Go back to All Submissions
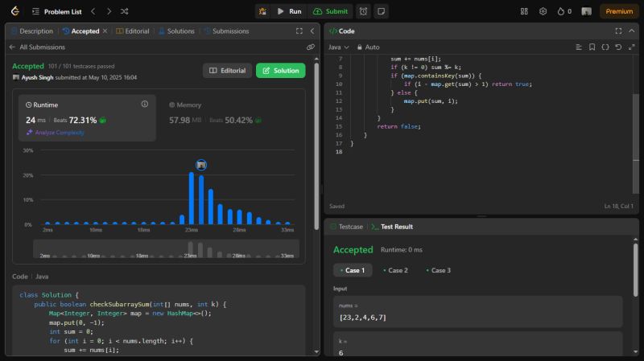644x361 pixels. tap(37, 47)
